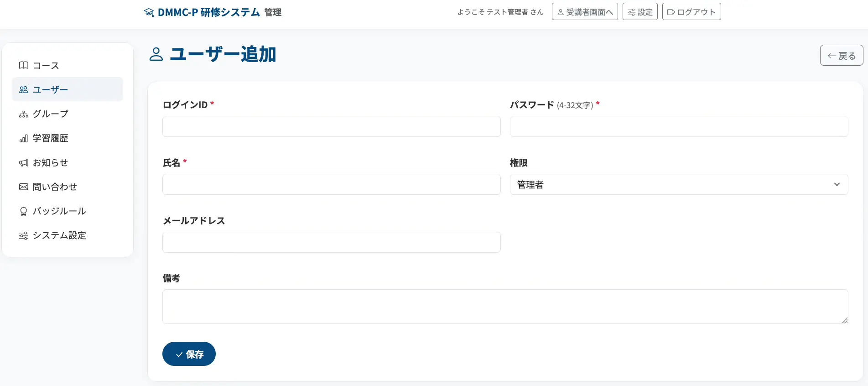Click into the パスワード input field

tap(679, 126)
